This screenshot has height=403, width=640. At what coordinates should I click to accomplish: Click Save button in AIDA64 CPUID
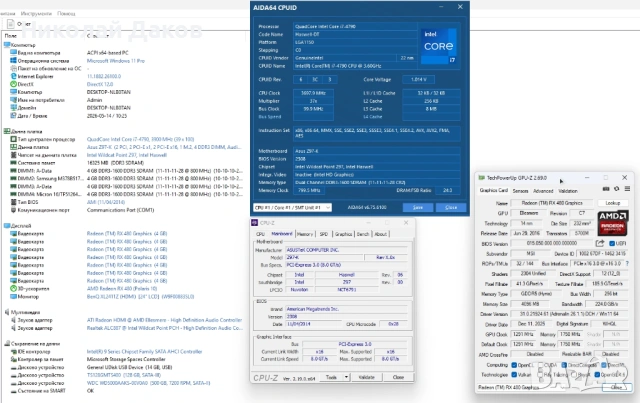click(418, 207)
